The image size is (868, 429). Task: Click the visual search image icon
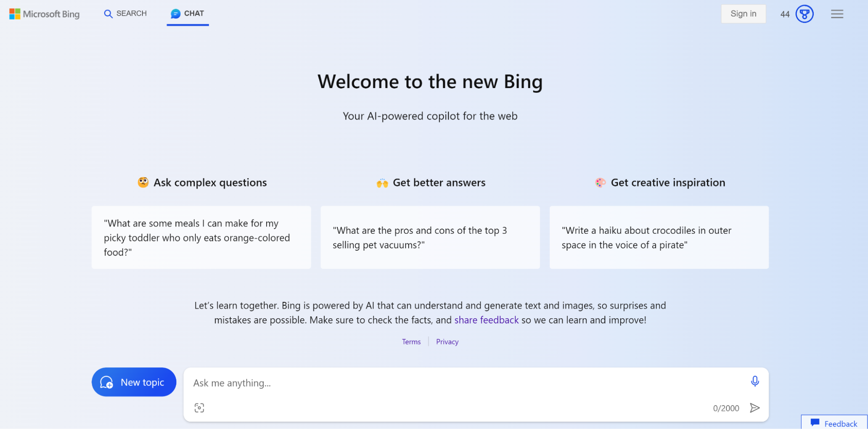click(x=199, y=408)
